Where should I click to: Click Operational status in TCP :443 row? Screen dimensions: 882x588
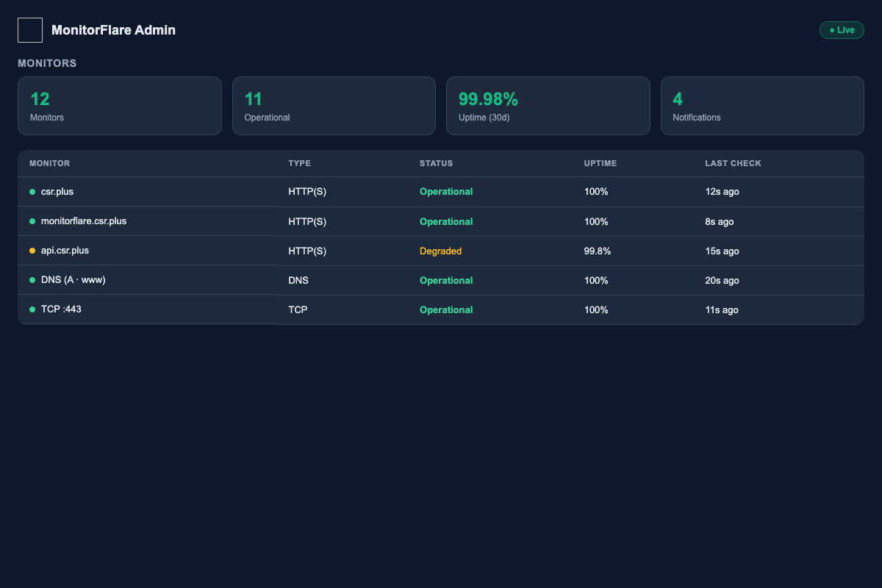click(x=446, y=310)
